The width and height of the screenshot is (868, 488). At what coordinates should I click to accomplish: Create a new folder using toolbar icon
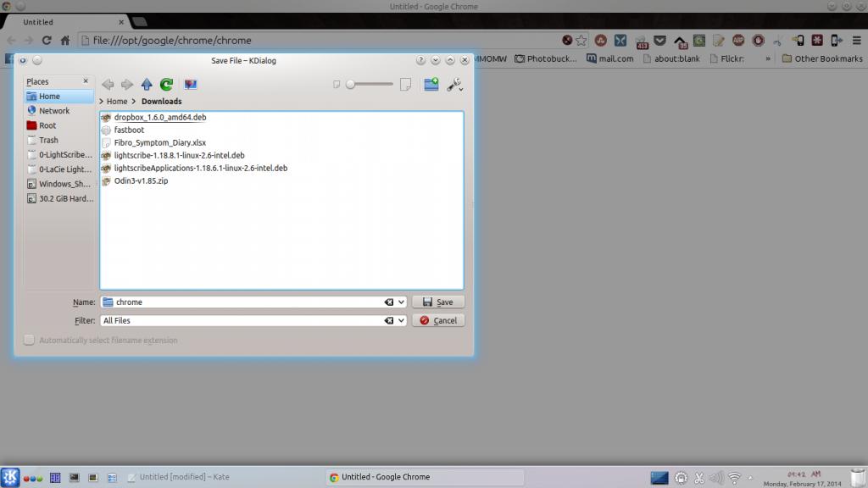coord(431,84)
